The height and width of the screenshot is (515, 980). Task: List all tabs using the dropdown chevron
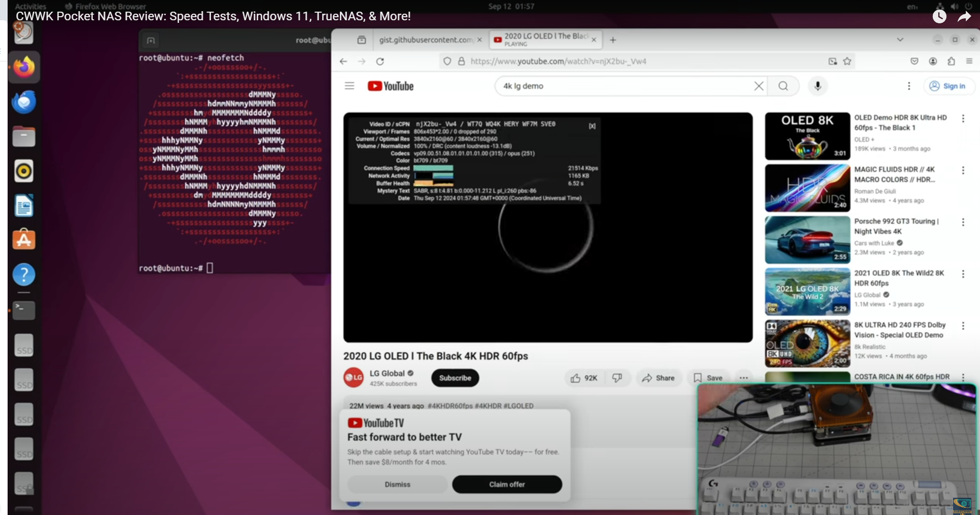pyautogui.click(x=900, y=40)
